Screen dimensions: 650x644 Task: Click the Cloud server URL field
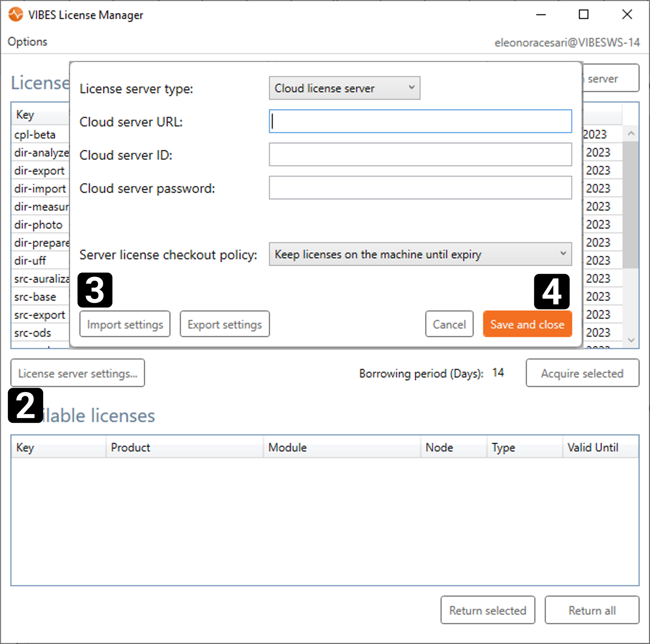point(420,121)
